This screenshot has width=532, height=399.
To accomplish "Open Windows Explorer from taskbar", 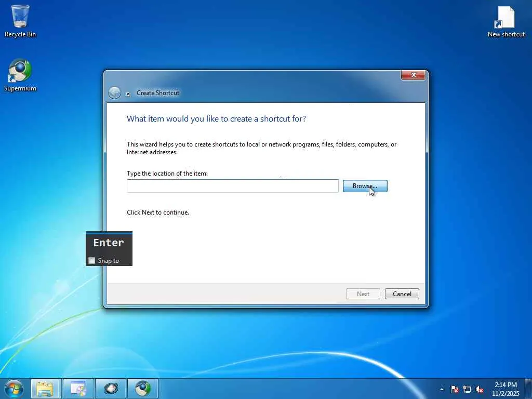I will tap(45, 389).
